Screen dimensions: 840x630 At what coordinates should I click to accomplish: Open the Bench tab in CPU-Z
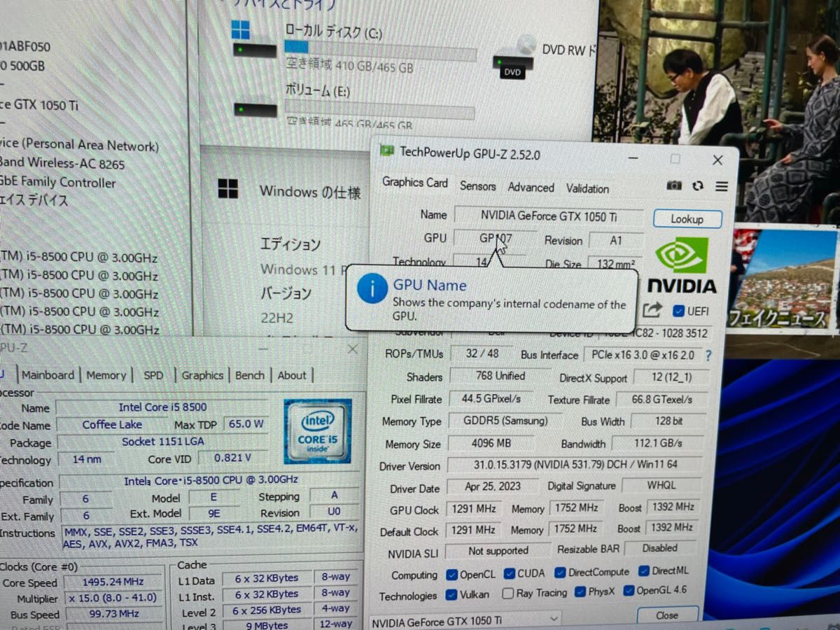(250, 375)
